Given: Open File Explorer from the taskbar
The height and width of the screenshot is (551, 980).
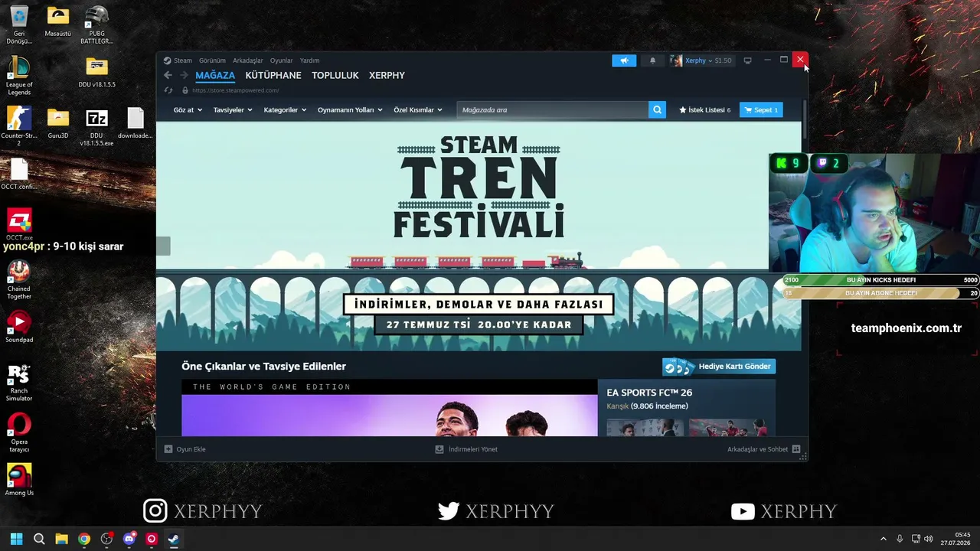Looking at the screenshot, I should (61, 539).
